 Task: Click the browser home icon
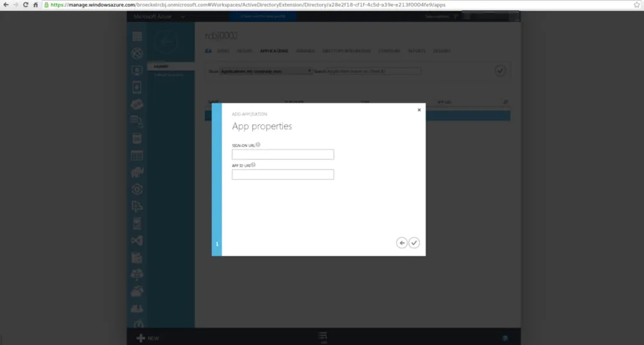35,5
